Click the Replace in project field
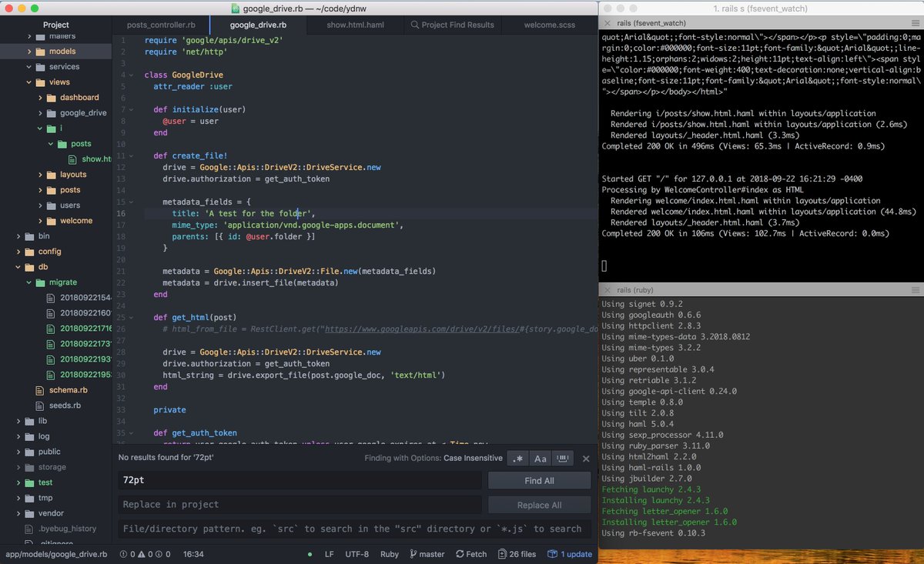The image size is (924, 564). point(300,505)
